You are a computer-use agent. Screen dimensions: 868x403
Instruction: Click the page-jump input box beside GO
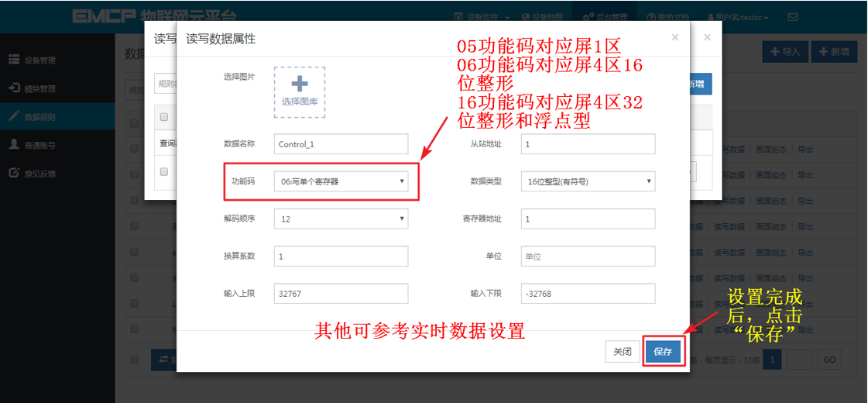tap(799, 359)
